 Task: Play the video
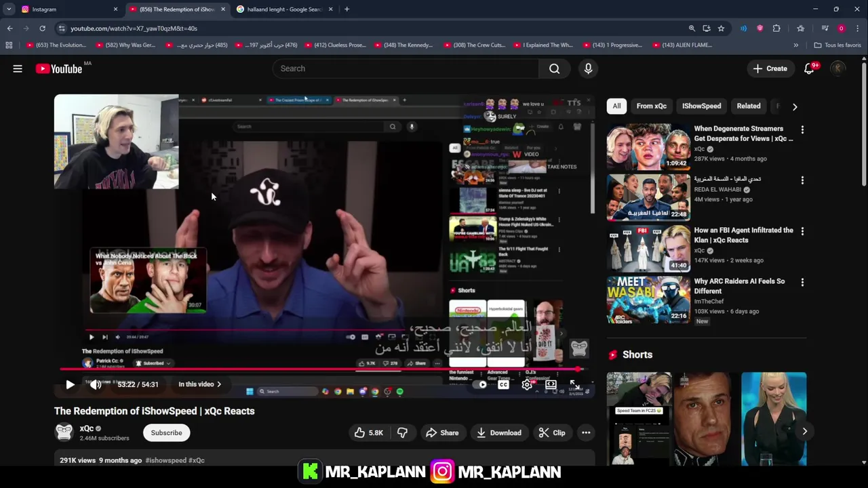point(70,384)
